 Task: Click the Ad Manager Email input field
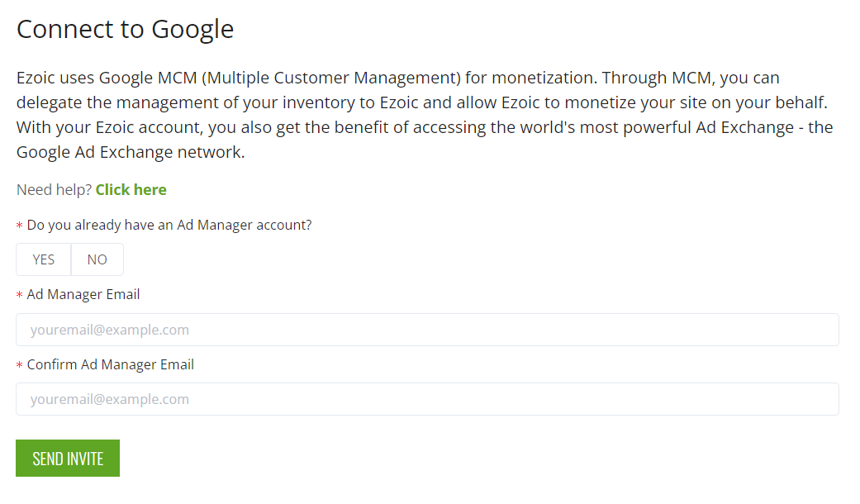pos(427,330)
